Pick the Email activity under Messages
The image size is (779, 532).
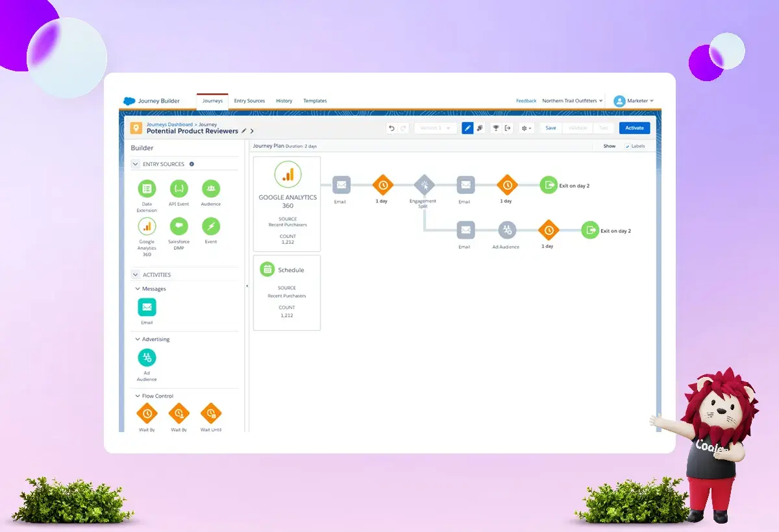click(x=147, y=307)
